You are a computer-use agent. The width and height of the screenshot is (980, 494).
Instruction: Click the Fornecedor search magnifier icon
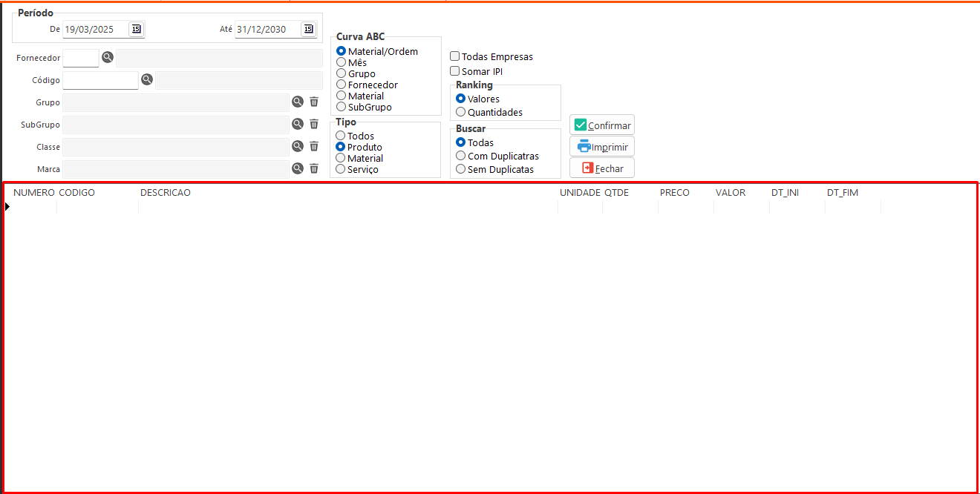(108, 57)
